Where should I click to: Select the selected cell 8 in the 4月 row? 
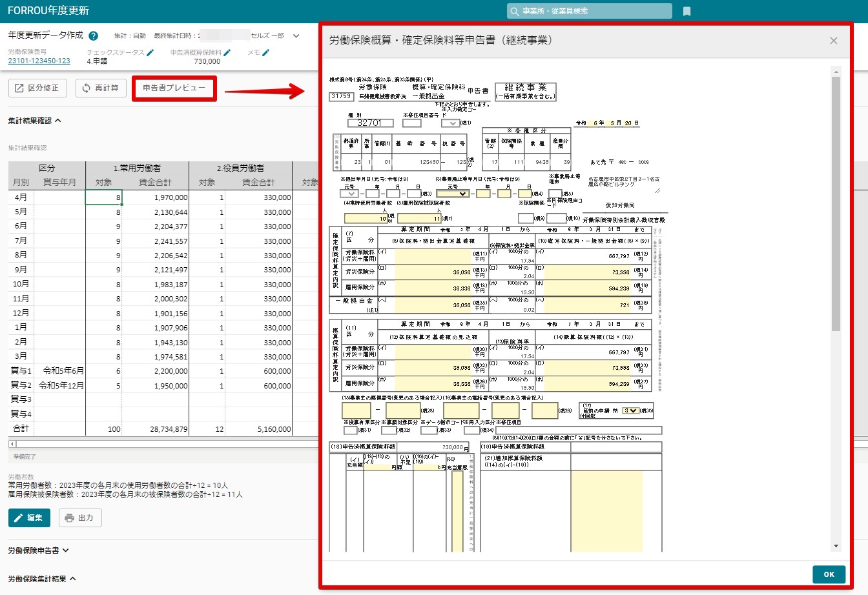click(x=103, y=197)
